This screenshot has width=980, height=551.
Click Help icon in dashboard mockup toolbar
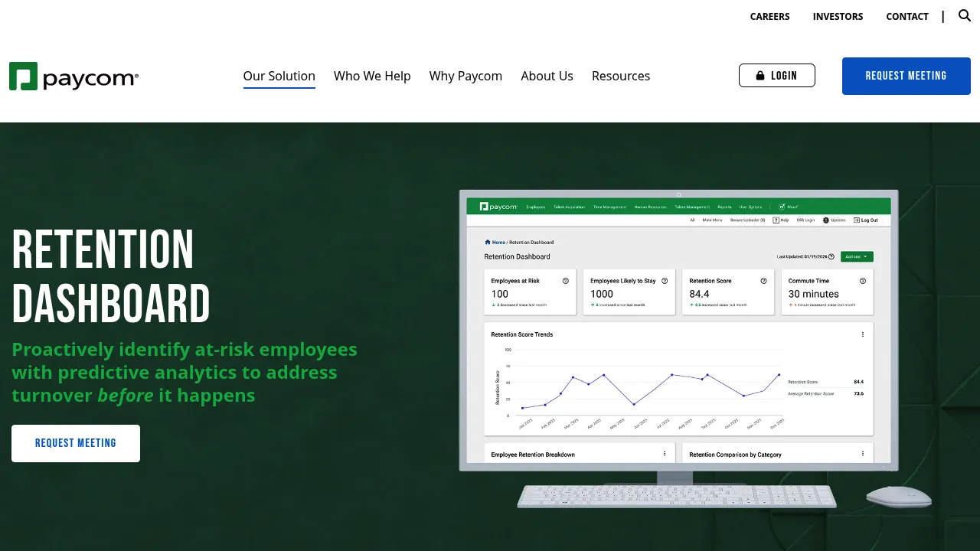pos(776,220)
